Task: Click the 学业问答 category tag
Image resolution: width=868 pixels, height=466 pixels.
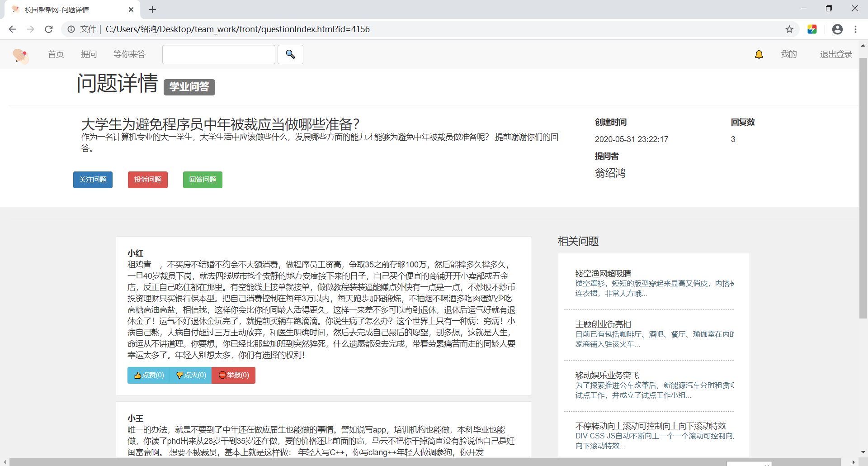Action: click(189, 87)
